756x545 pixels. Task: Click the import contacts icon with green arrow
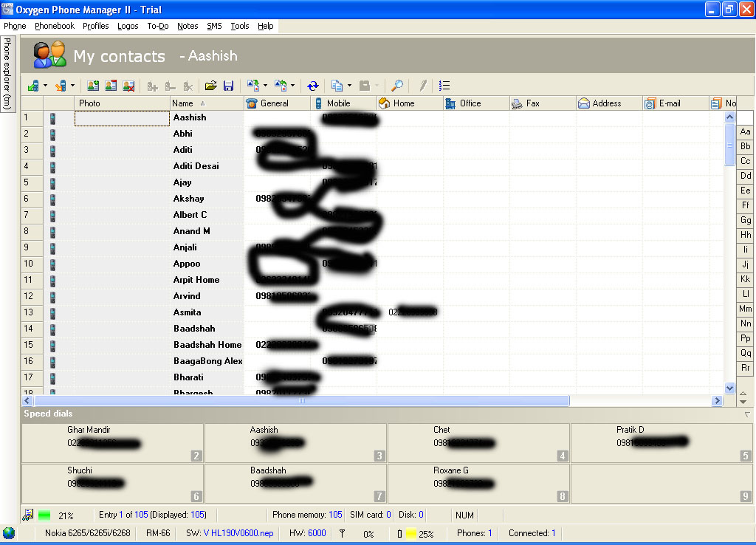click(x=253, y=86)
